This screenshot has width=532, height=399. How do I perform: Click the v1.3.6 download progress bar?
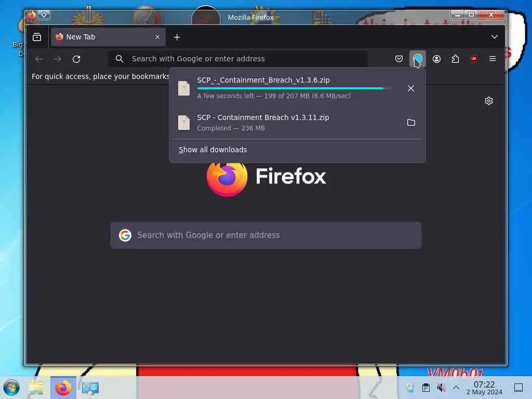click(294, 88)
